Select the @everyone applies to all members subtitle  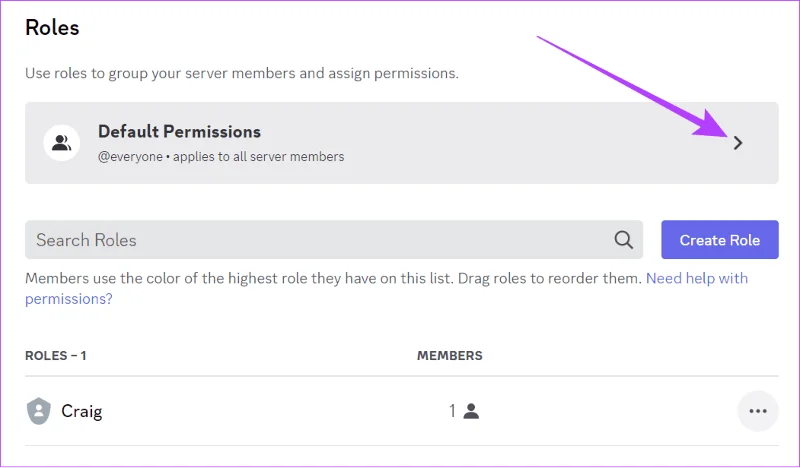(x=221, y=156)
